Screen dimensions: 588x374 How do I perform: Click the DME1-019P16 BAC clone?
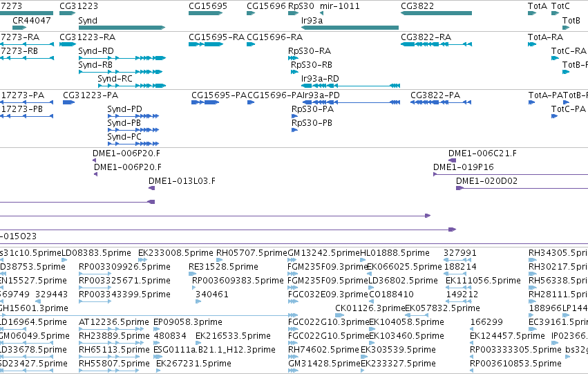[x=463, y=167]
